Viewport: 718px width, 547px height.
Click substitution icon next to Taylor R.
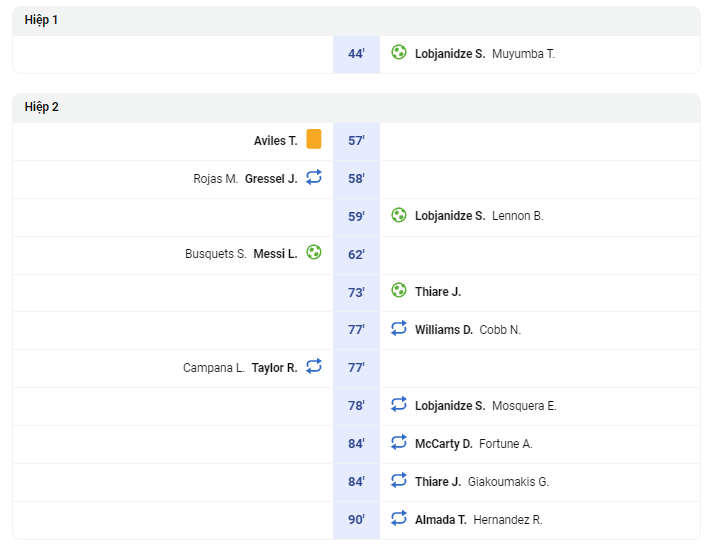coord(314,366)
